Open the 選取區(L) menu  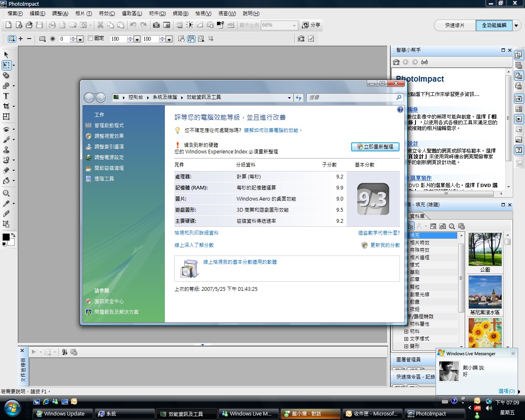pos(132,14)
